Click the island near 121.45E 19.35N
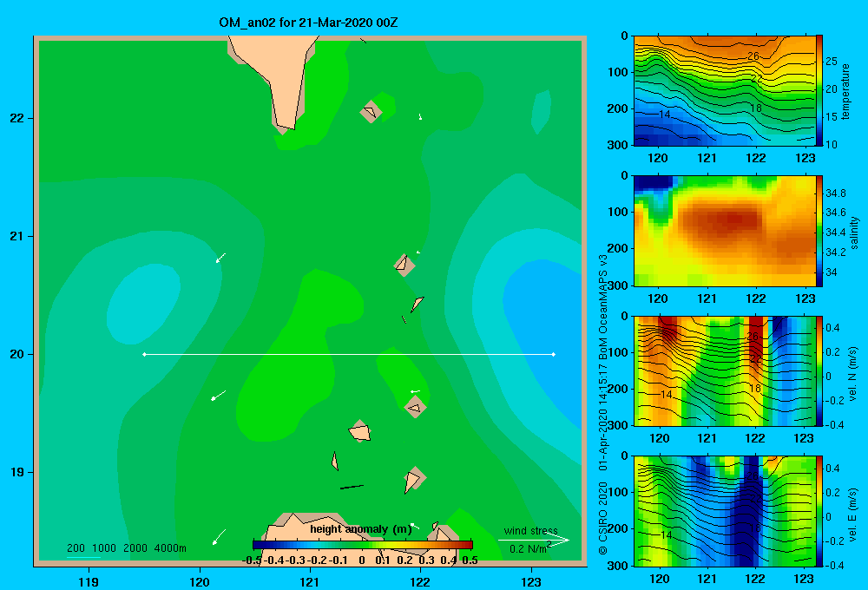The height and width of the screenshot is (590, 868). coord(360,430)
